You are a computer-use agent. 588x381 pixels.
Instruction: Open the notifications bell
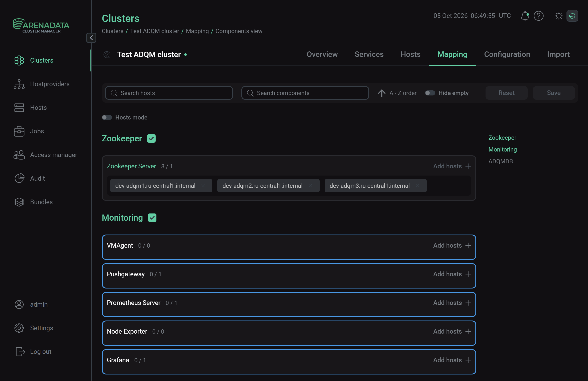[525, 16]
